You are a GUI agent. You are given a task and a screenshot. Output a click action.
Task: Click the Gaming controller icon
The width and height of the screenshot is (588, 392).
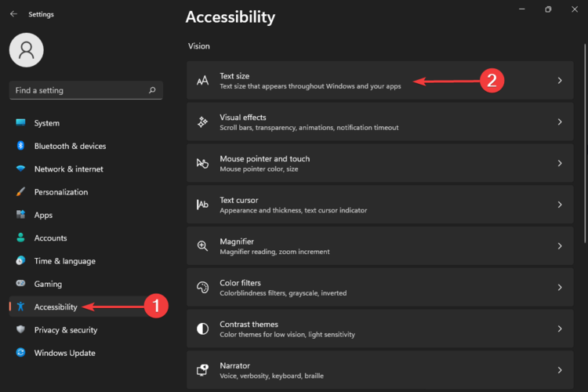tap(20, 284)
